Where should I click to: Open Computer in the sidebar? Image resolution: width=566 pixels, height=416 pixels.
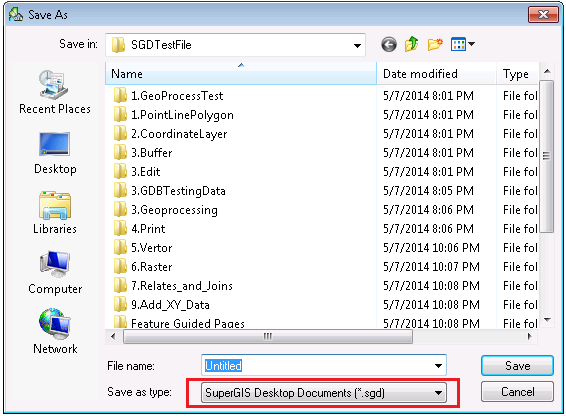click(x=55, y=273)
